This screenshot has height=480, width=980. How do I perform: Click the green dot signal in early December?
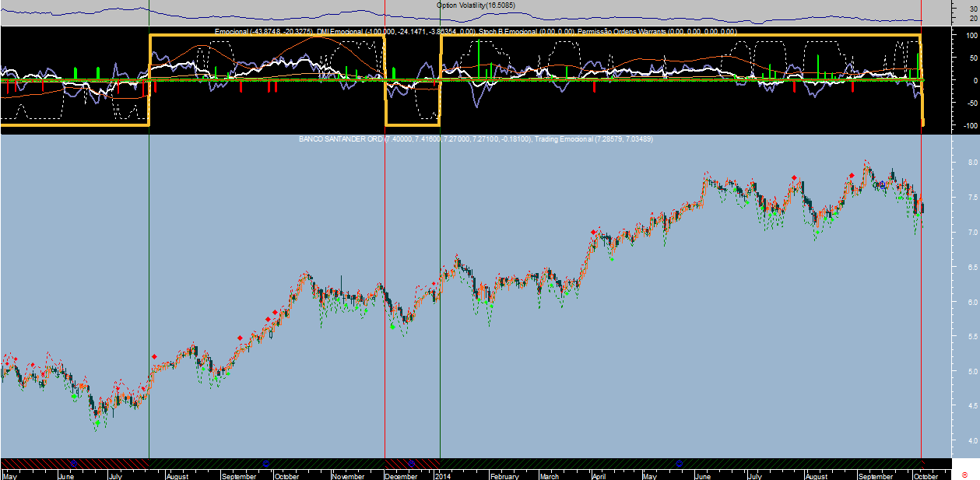tap(393, 327)
